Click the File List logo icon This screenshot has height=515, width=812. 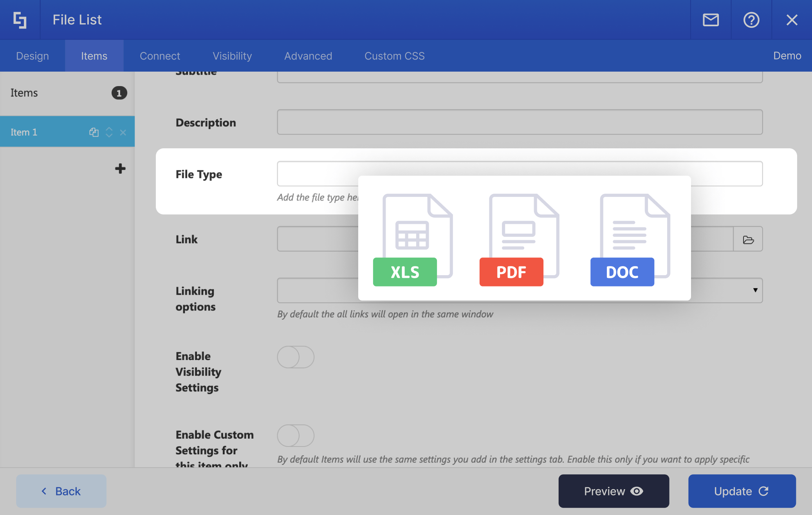point(20,20)
